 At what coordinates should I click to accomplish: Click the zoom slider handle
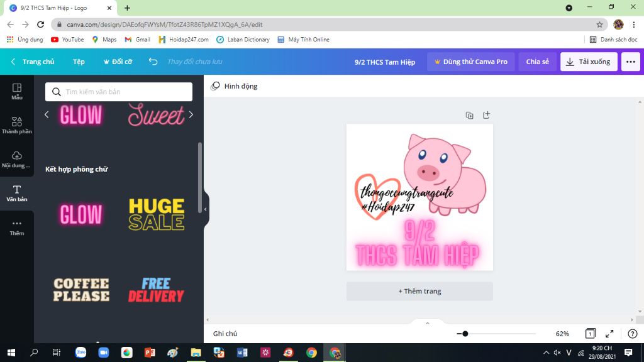[x=465, y=334]
